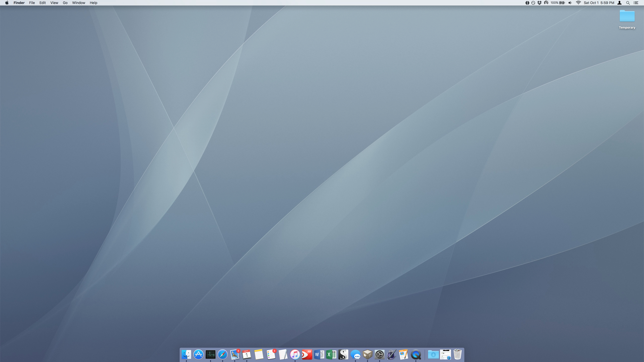Launch QuickTime Player from the Dock
644x362 pixels.
click(x=416, y=354)
